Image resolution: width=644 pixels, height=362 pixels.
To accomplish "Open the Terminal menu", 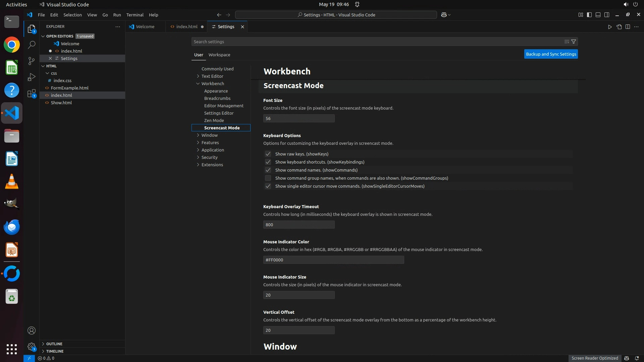I will pyautogui.click(x=135, y=15).
